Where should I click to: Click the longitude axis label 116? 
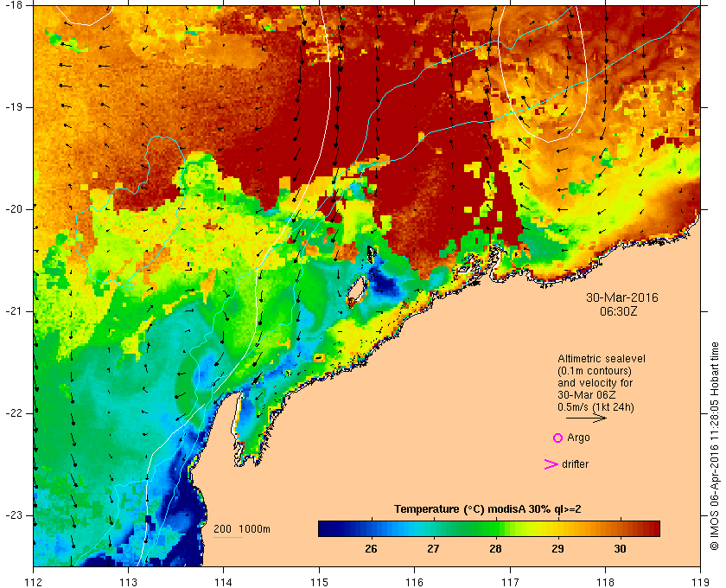pyautogui.click(x=414, y=582)
